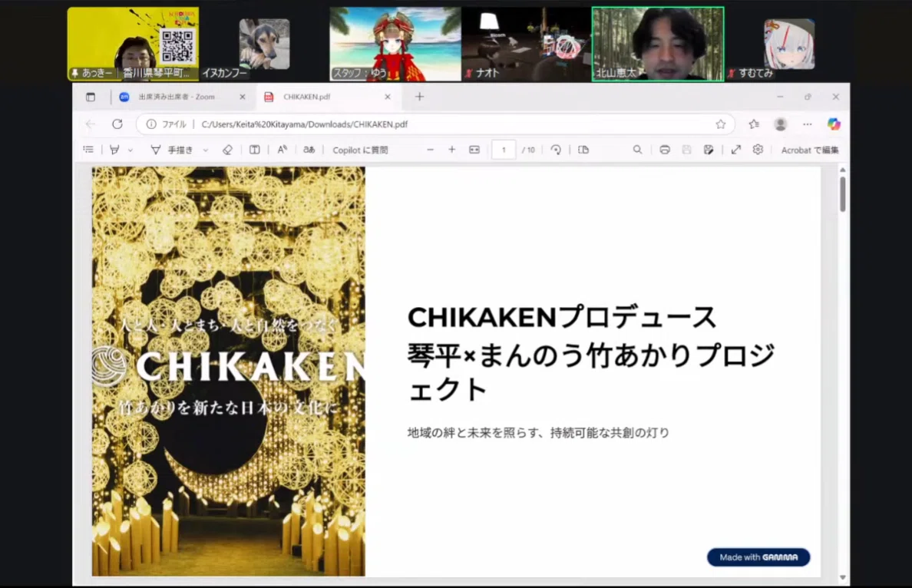This screenshot has width=912, height=588.
Task: Click Acrobat で編集 button
Action: tap(810, 150)
